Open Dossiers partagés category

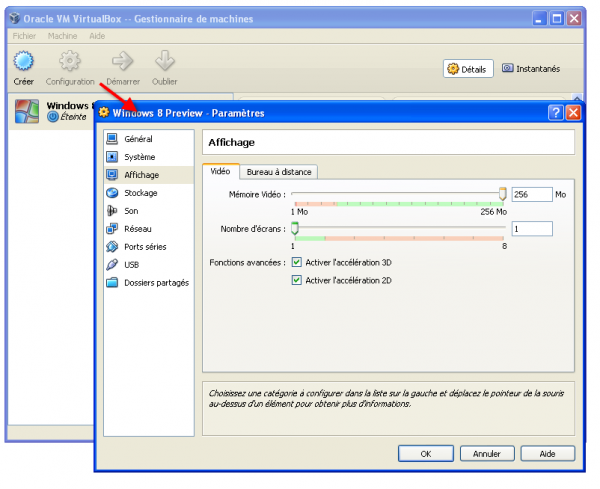coord(155,282)
